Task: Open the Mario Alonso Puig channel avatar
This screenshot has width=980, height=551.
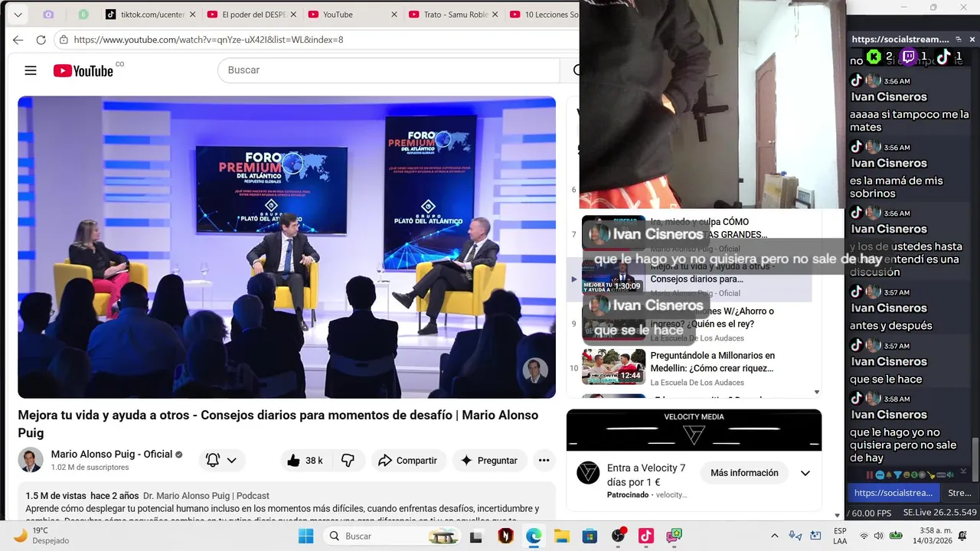Action: point(31,460)
